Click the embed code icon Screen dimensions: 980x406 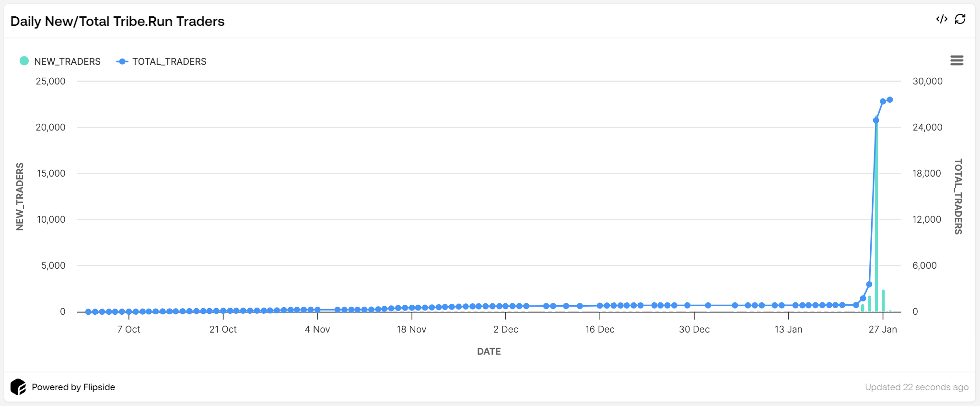(942, 19)
